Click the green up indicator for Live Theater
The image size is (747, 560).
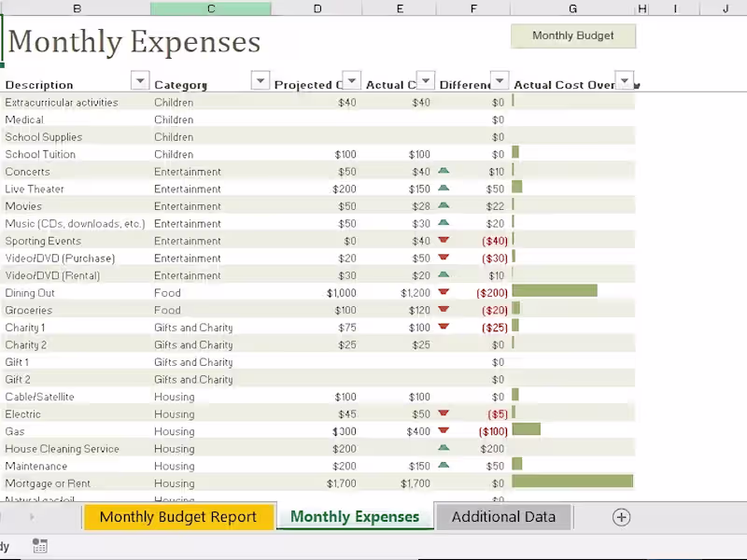pos(444,189)
